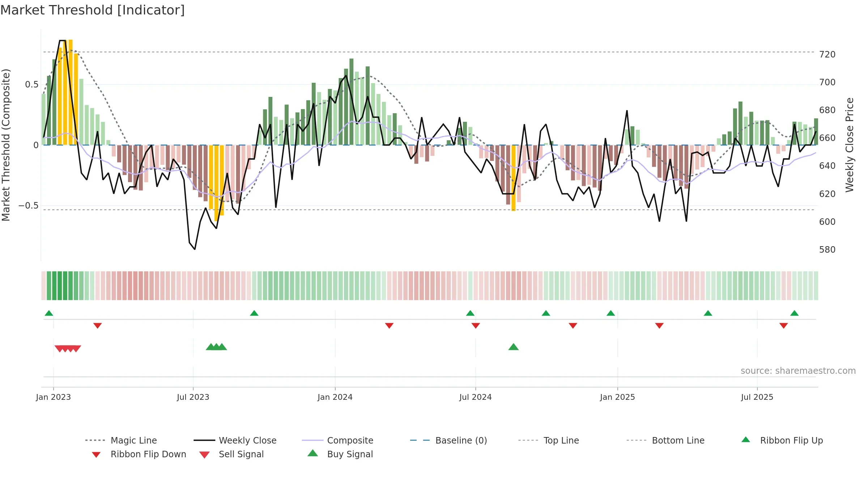Click the Jan 2025 x-axis label
This screenshot has width=868, height=488.
click(x=618, y=397)
